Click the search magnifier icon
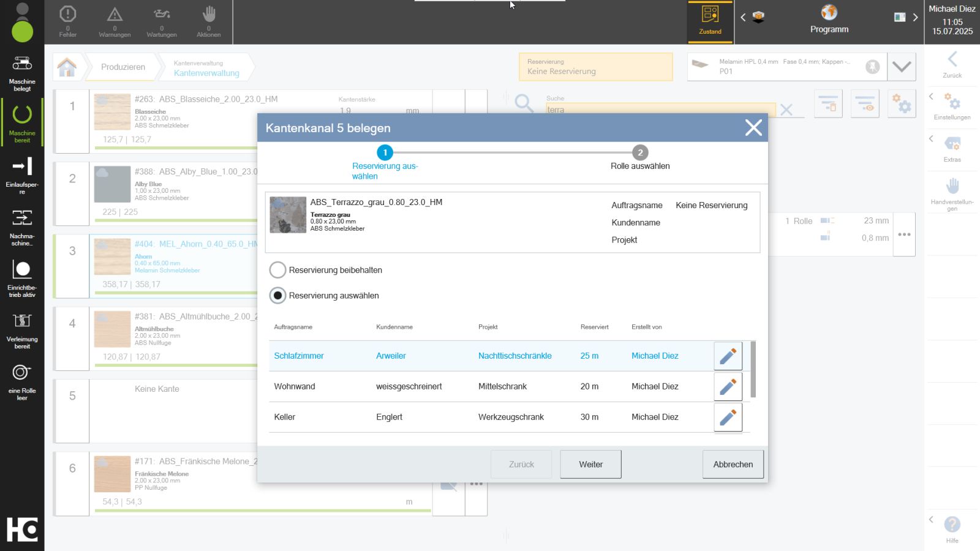The width and height of the screenshot is (980, 551). click(524, 103)
